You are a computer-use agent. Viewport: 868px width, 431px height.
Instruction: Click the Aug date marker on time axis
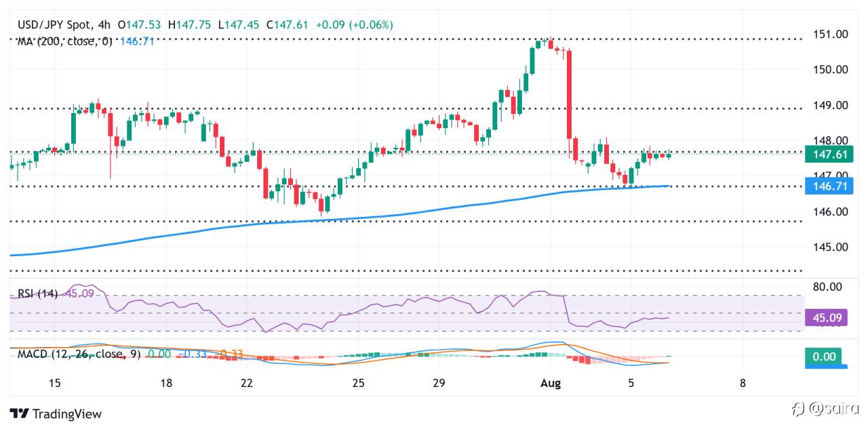[551, 383]
